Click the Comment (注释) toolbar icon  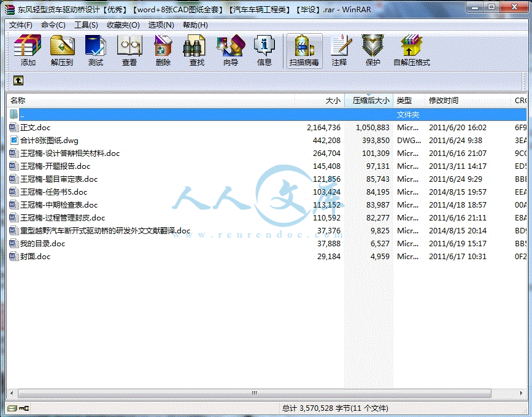(x=340, y=45)
